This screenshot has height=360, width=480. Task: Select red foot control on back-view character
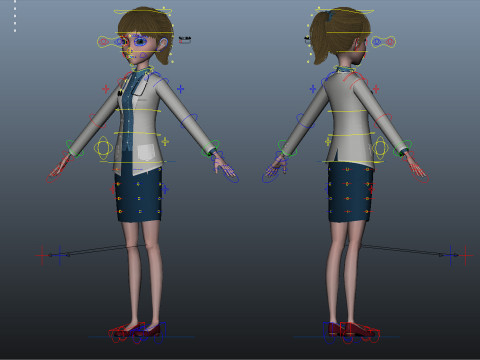point(361,332)
